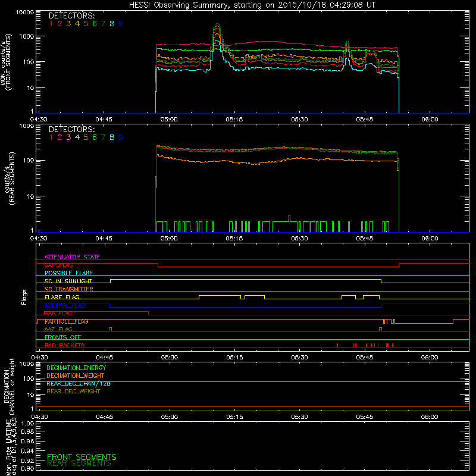Screen dimensions: 476x476
Task: Click the ECLIPSE_FLAG label
Action: pyautogui.click(x=65, y=305)
